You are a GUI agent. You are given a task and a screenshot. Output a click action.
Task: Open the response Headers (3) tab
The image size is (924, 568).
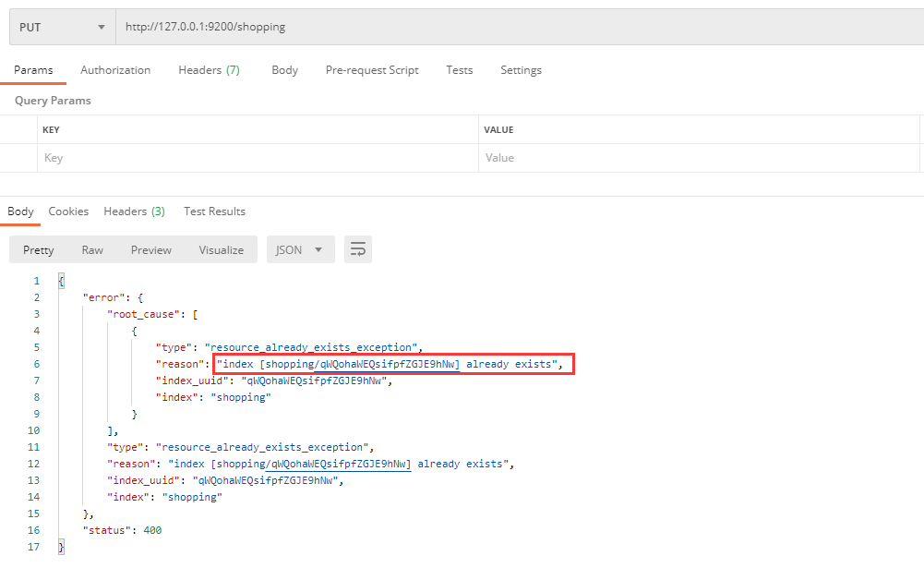tap(135, 211)
